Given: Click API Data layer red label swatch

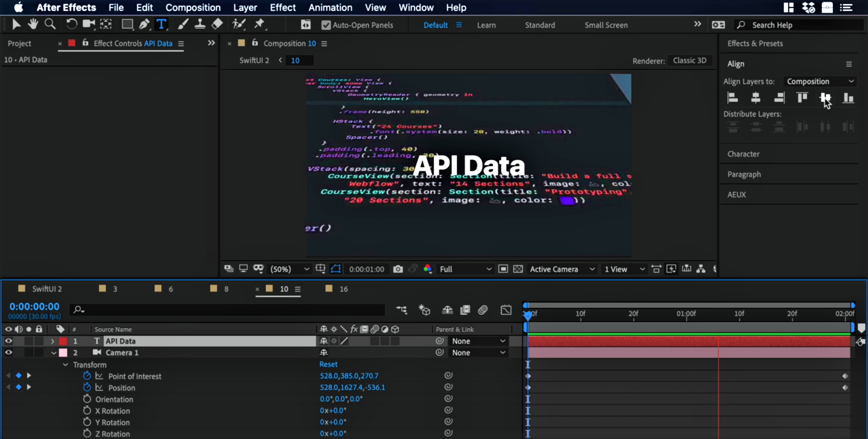Looking at the screenshot, I should (63, 341).
